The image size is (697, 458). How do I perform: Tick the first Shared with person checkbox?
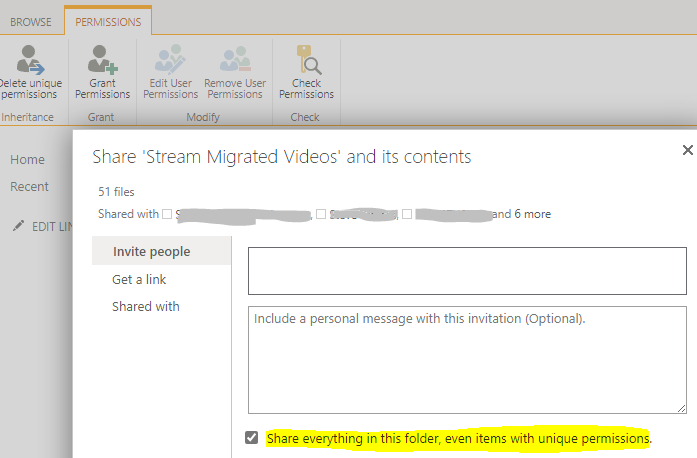click(x=167, y=214)
